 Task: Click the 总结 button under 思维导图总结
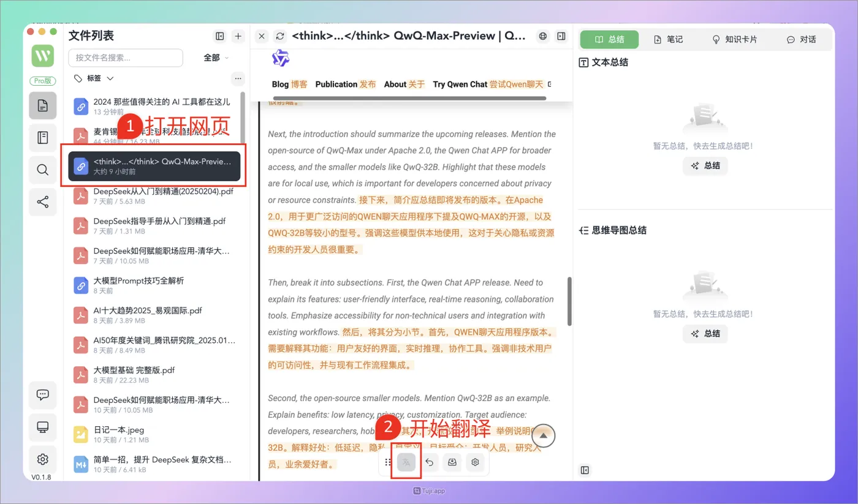tap(705, 334)
